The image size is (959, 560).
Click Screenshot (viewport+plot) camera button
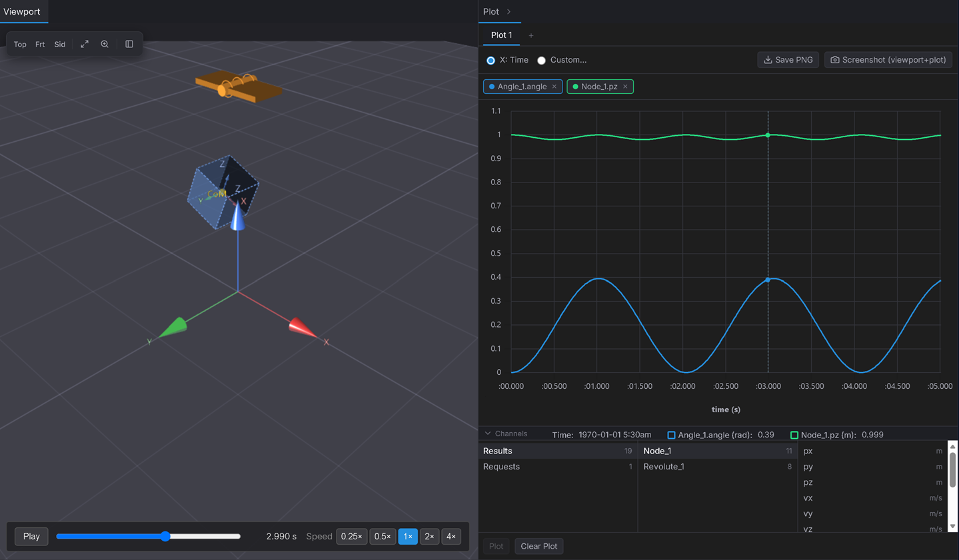tap(888, 60)
